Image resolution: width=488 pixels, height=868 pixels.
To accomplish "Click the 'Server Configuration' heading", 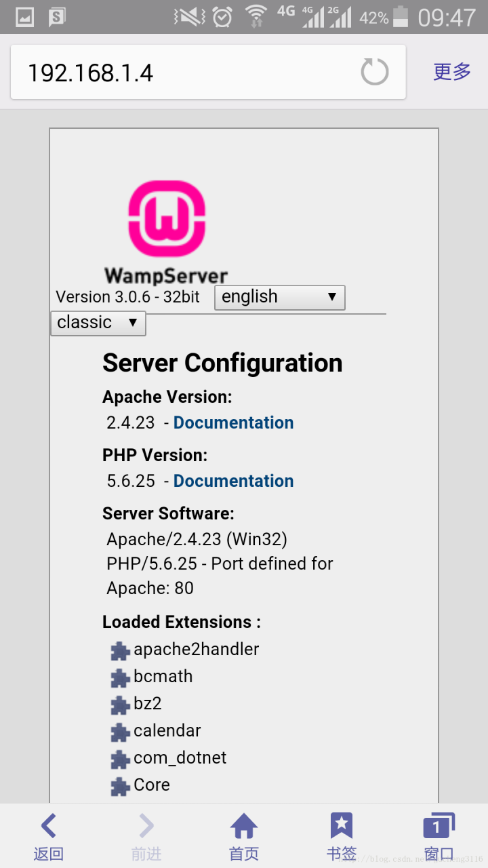I will [x=222, y=363].
